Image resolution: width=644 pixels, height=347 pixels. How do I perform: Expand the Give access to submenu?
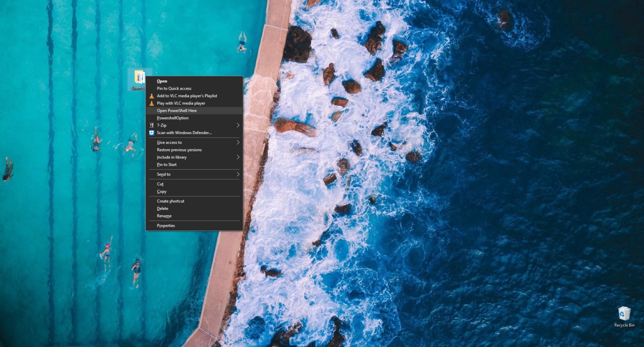238,142
